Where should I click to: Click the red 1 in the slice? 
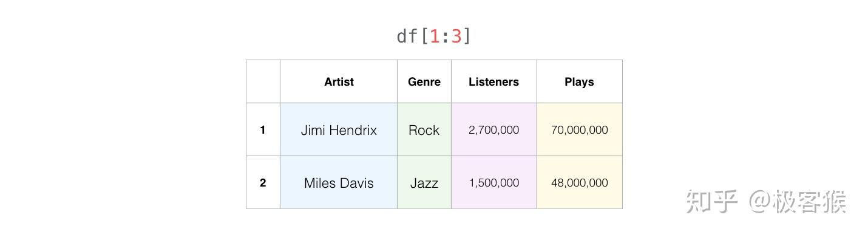tap(434, 36)
